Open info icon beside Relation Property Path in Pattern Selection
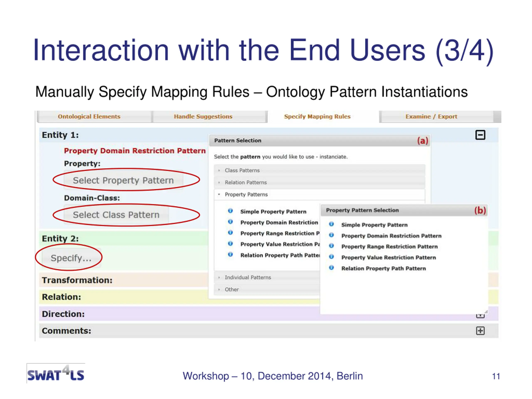 [230, 254]
